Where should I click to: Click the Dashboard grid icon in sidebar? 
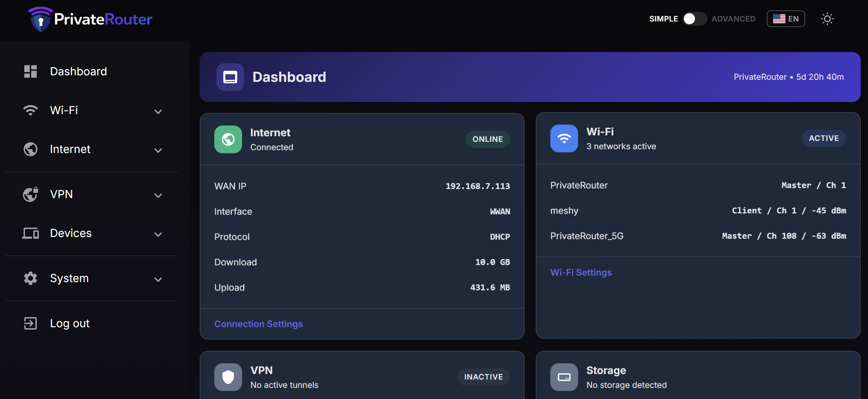(31, 71)
